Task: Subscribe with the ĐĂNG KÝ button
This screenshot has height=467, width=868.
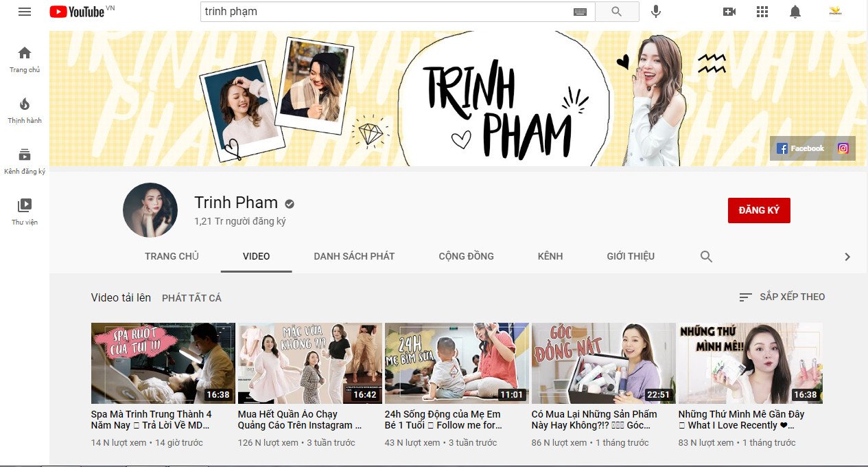Action: point(759,210)
